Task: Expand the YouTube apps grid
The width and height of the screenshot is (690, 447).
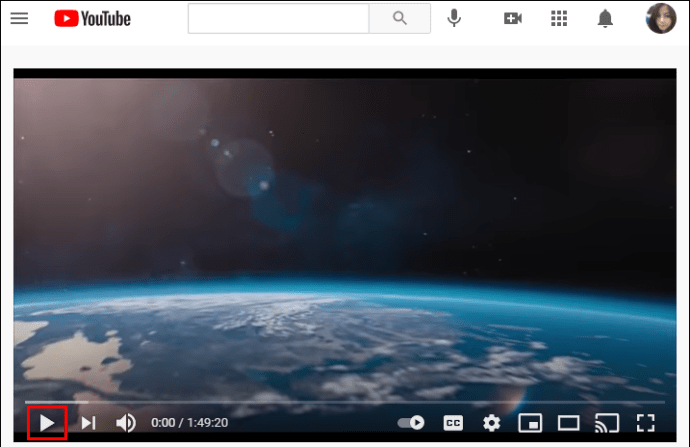Action: [559, 18]
